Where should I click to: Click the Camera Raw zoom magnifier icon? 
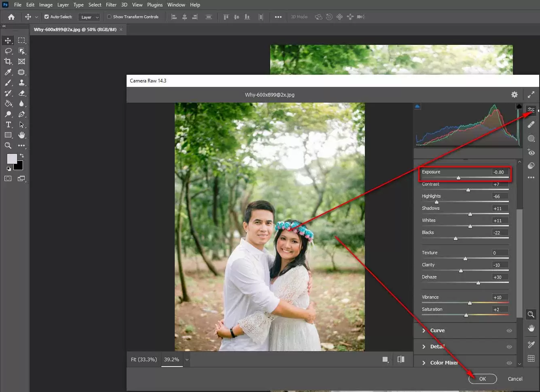point(531,314)
